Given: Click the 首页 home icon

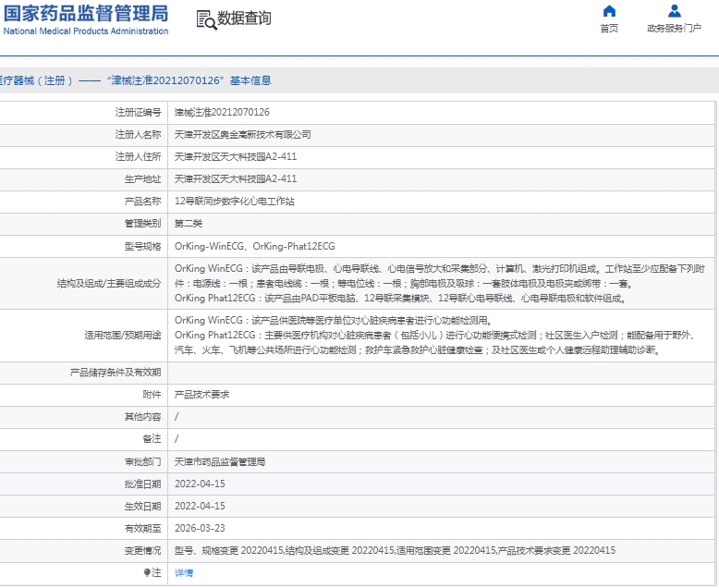Looking at the screenshot, I should (609, 11).
